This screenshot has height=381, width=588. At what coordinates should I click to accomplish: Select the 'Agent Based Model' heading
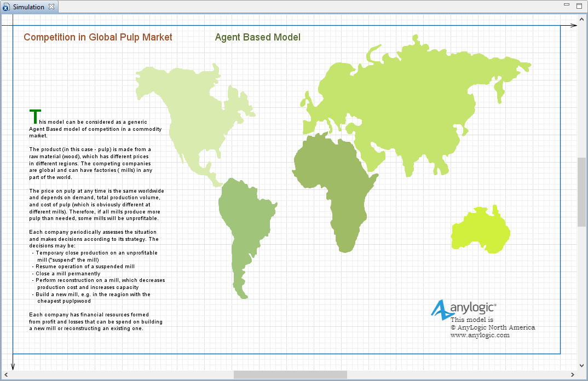[x=258, y=37]
